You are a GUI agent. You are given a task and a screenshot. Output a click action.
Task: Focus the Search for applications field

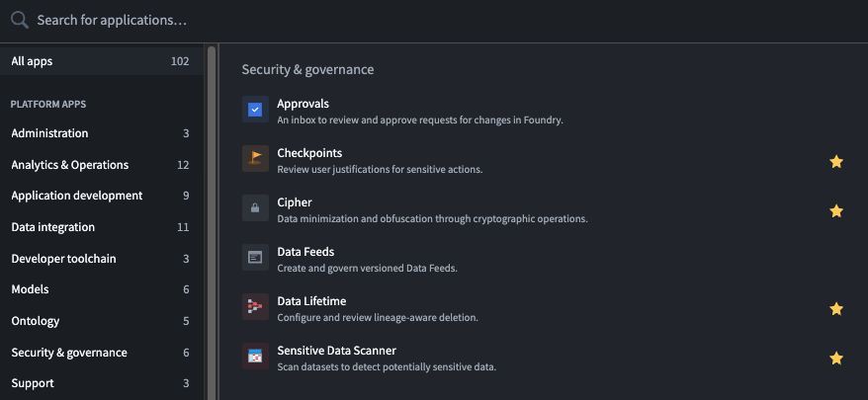coord(434,21)
